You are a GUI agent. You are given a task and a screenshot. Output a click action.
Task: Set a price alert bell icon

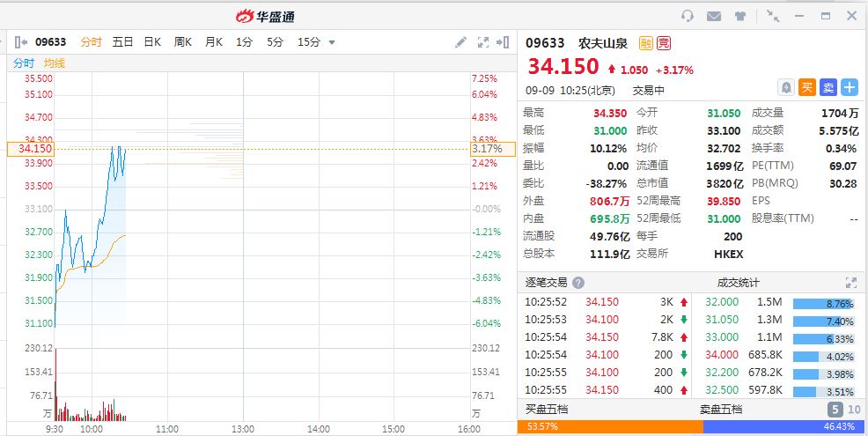point(786,86)
